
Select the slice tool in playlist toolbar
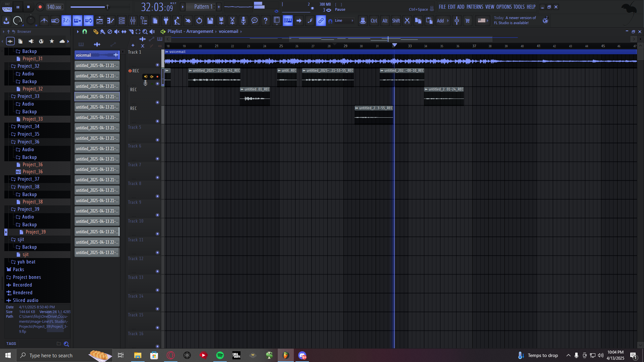[131, 32]
